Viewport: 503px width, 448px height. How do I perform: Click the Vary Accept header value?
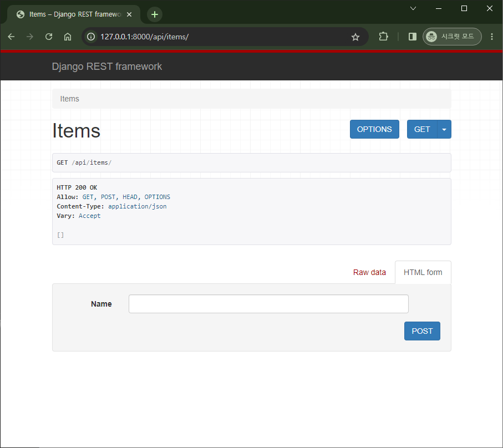[89, 216]
